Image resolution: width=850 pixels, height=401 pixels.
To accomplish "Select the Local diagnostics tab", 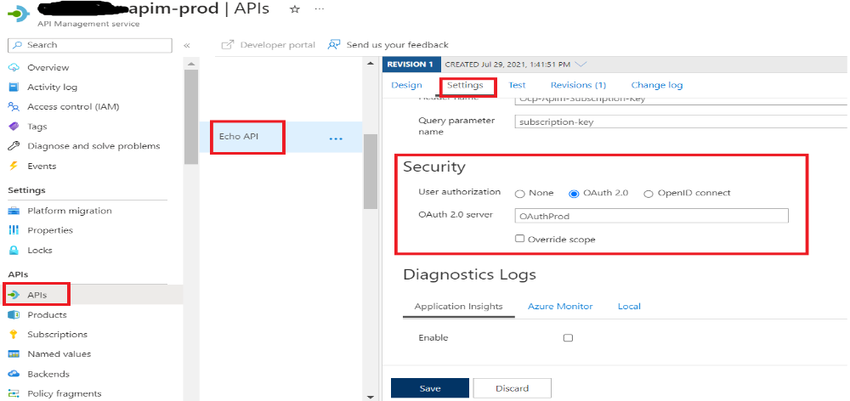I will pyautogui.click(x=629, y=306).
